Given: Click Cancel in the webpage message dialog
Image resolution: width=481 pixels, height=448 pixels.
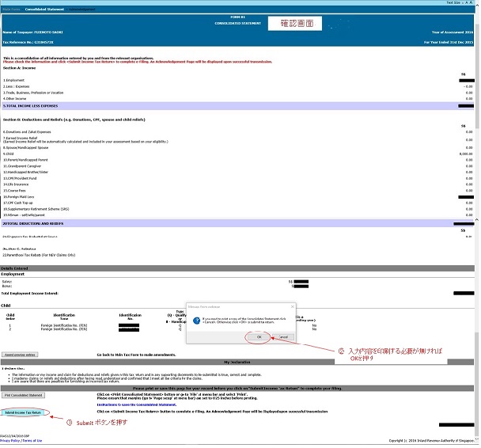Looking at the screenshot, I should (x=282, y=336).
